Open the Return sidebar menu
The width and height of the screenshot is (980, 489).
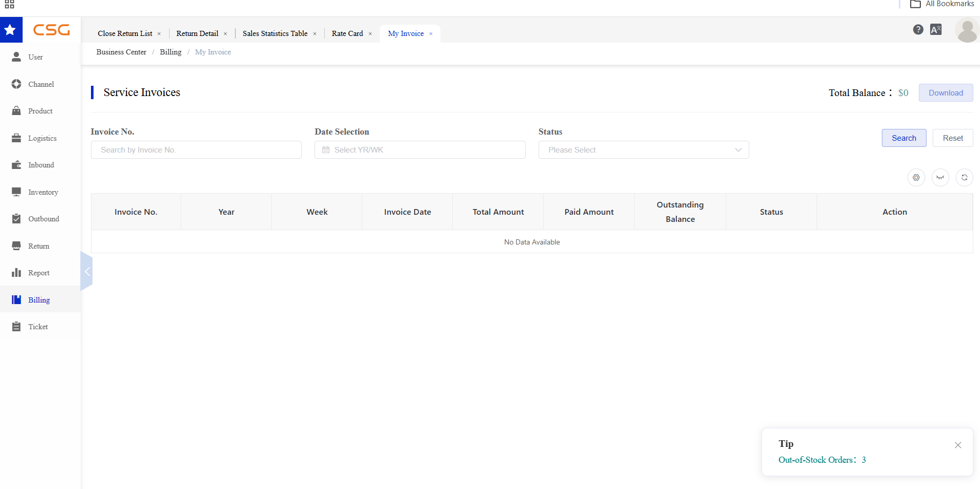[x=40, y=246]
